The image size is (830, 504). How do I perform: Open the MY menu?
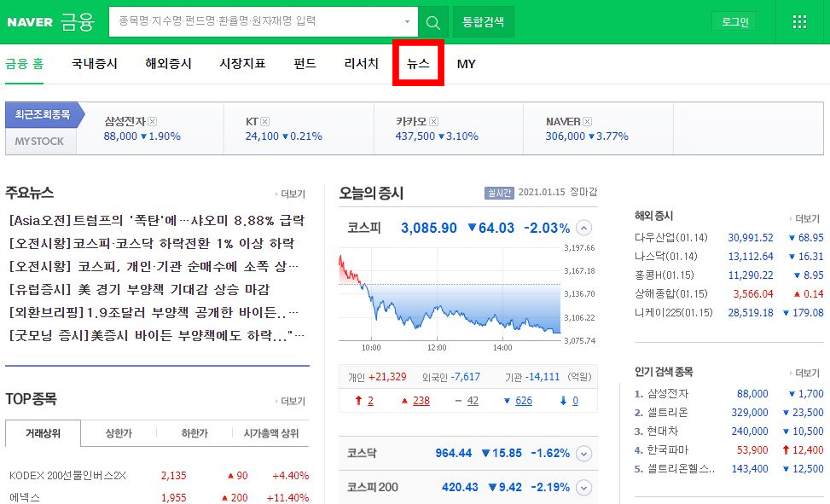[467, 64]
